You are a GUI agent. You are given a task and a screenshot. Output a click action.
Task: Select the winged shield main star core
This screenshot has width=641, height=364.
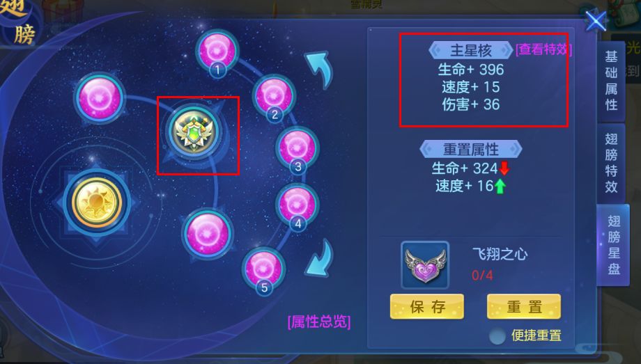[194, 132]
